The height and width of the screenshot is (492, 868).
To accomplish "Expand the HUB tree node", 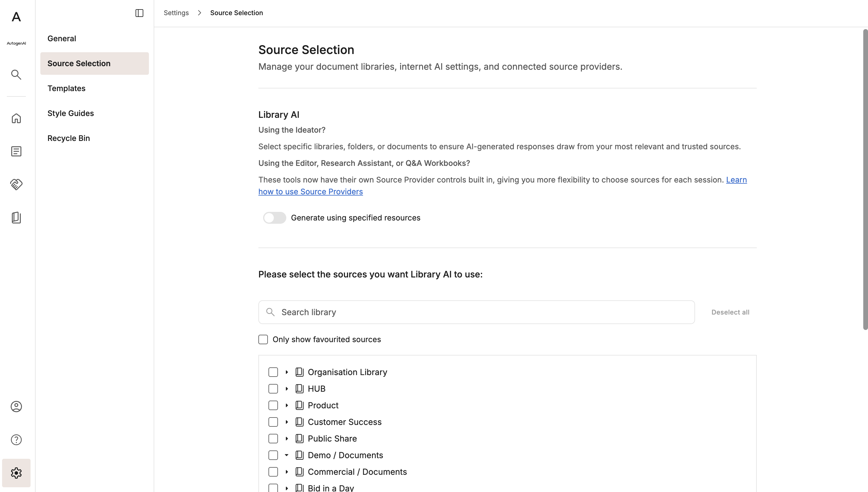I will coord(287,389).
